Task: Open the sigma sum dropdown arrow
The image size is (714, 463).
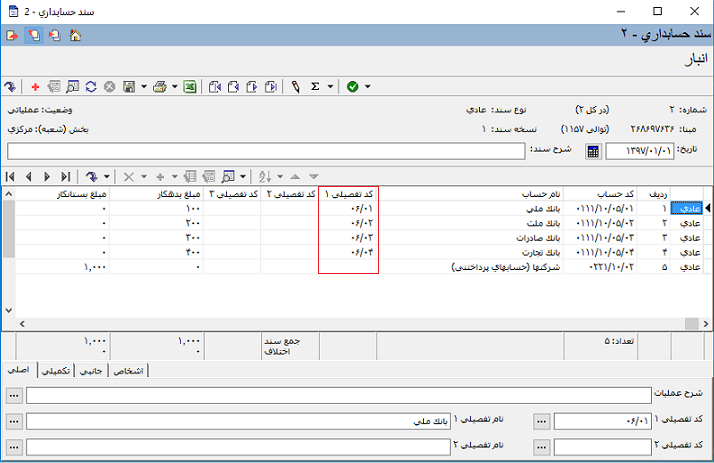Action: click(x=330, y=87)
